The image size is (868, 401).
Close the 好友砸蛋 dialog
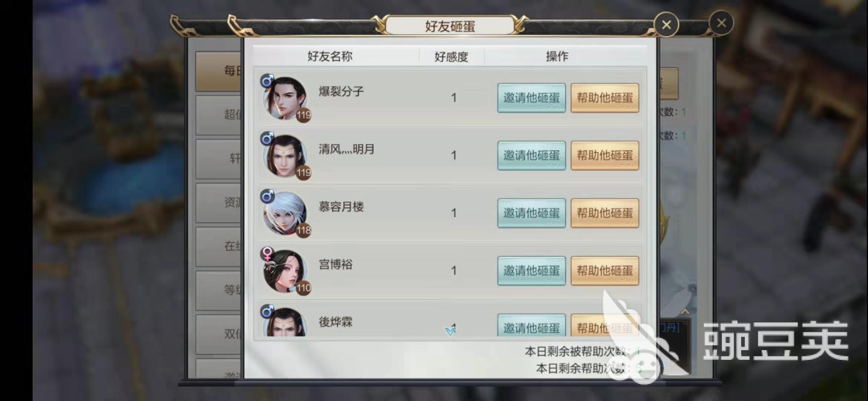[x=666, y=25]
